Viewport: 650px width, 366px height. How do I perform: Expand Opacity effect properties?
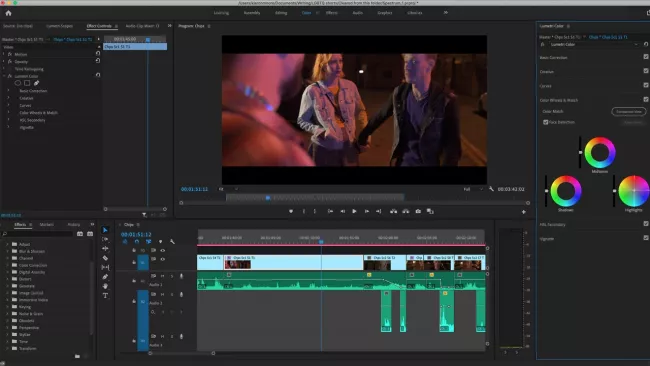tap(4, 61)
